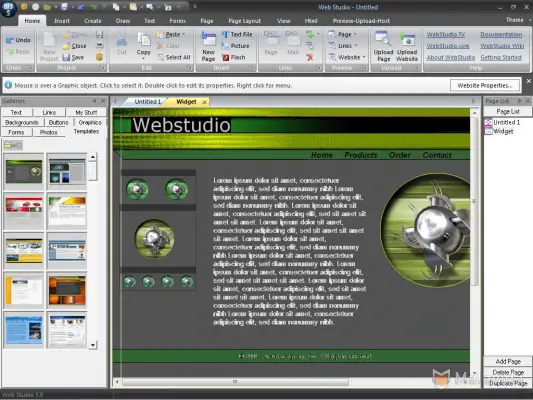Viewport: 533px width, 400px height.
Task: Click the Copy icon in the Edit group
Action: click(x=143, y=40)
